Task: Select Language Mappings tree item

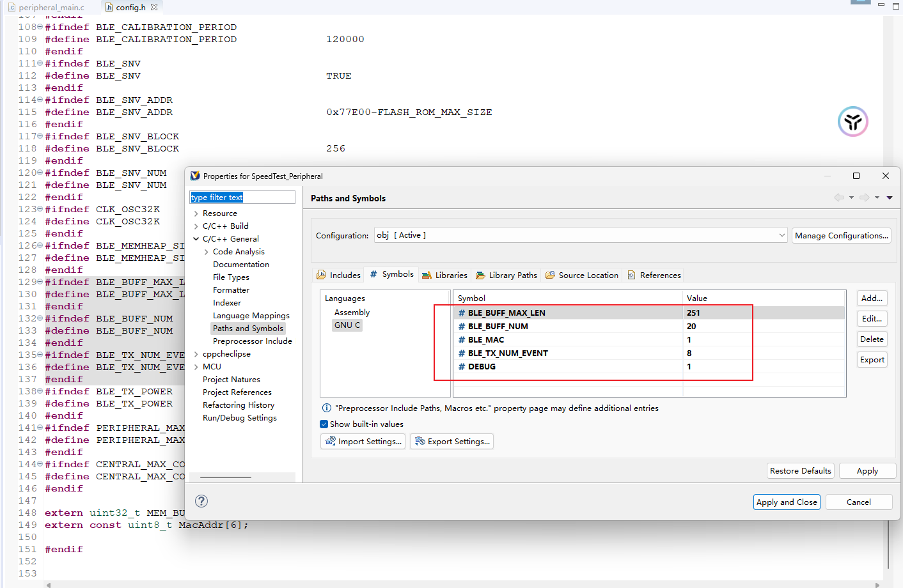Action: coord(251,315)
